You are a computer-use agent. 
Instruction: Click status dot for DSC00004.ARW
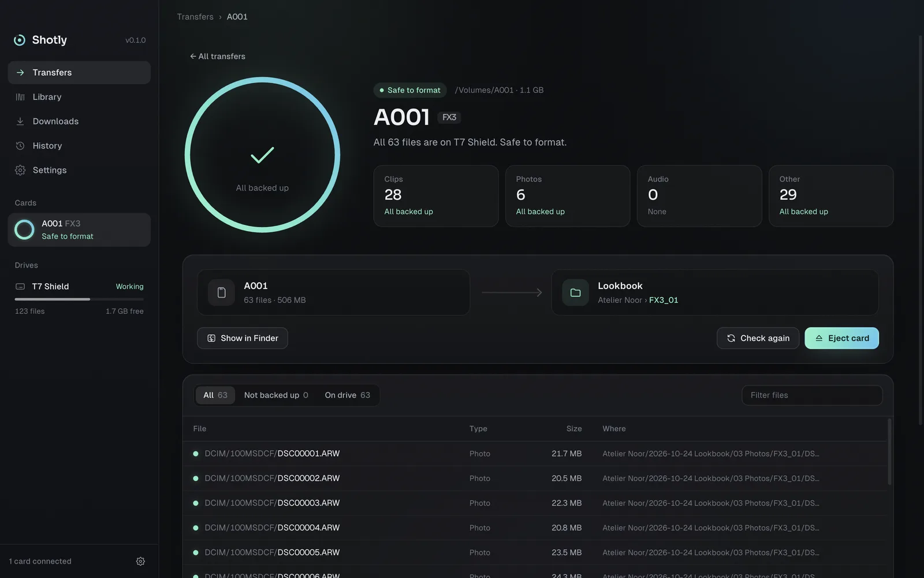tap(196, 528)
